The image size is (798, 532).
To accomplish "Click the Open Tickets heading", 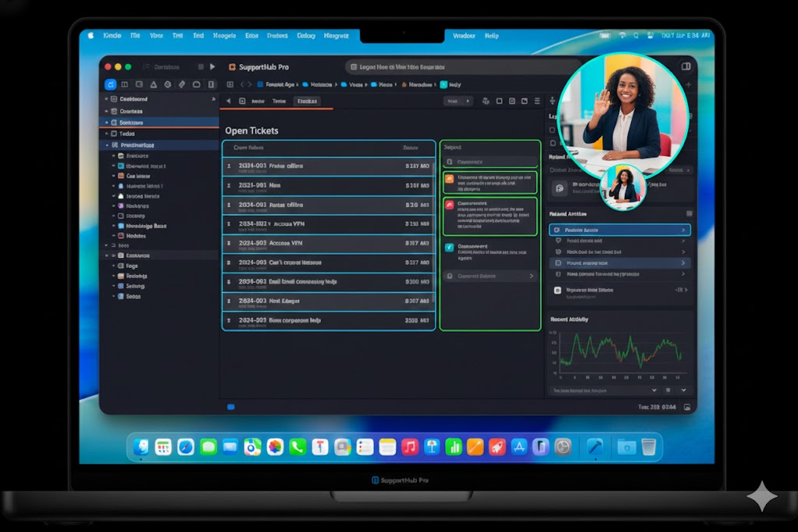I will (252, 131).
